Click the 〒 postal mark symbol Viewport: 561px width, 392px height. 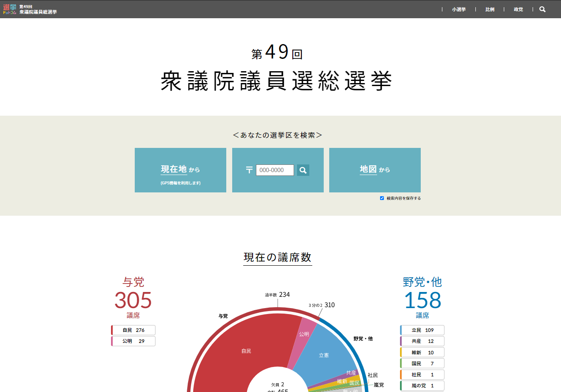click(x=249, y=170)
